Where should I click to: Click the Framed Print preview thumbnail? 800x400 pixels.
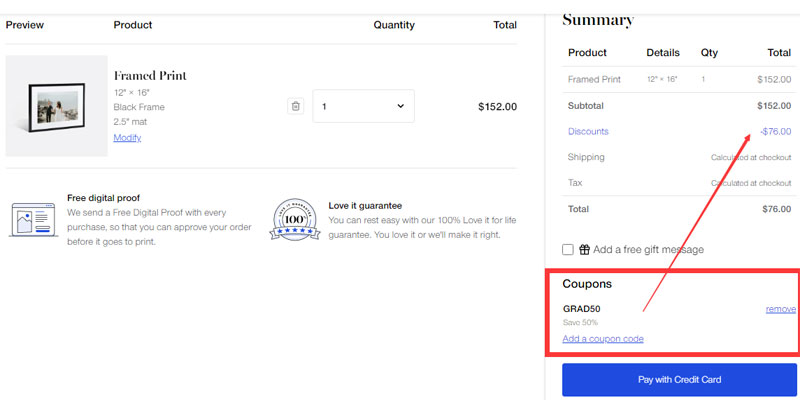tap(56, 106)
